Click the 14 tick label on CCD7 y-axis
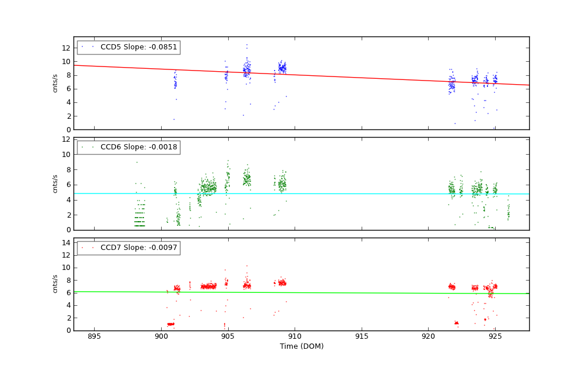This screenshot has width=588, height=367. 66,242
